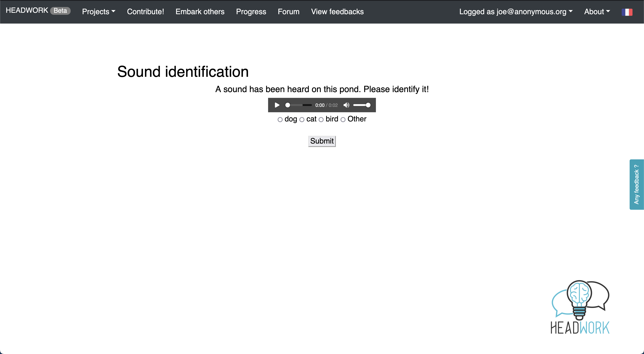Viewport: 644px width, 354px height.
Task: Open the Projects dropdown menu
Action: point(99,12)
